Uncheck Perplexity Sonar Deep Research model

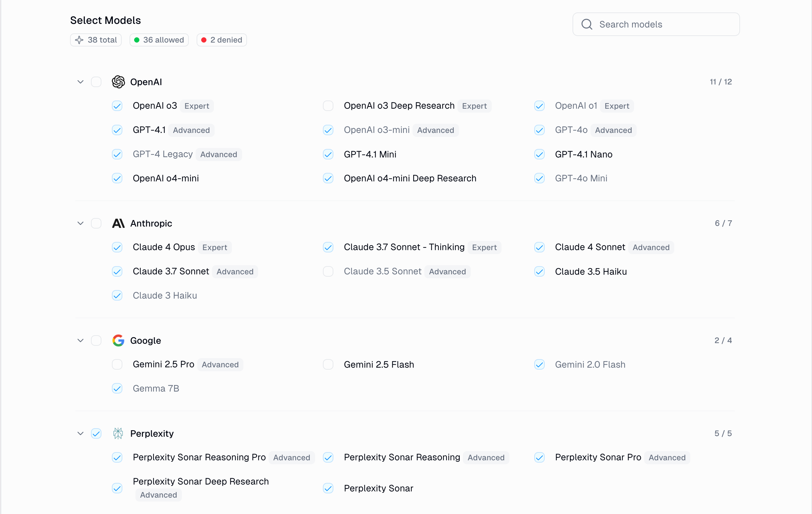(117, 488)
